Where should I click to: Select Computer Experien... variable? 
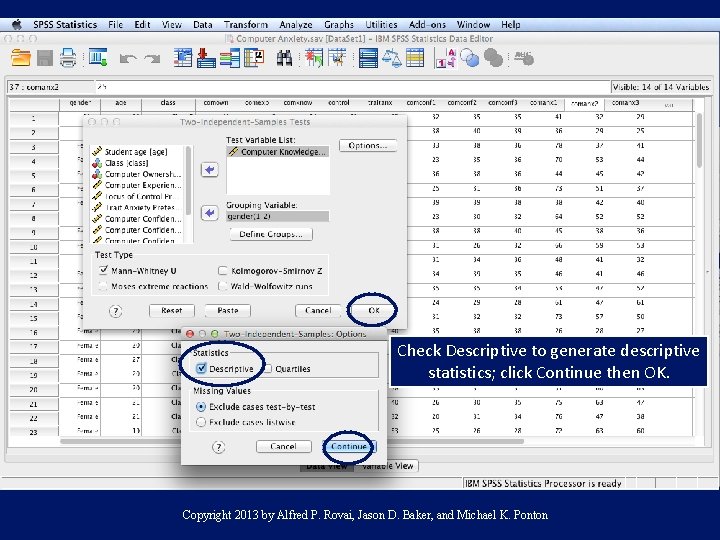(x=137, y=185)
